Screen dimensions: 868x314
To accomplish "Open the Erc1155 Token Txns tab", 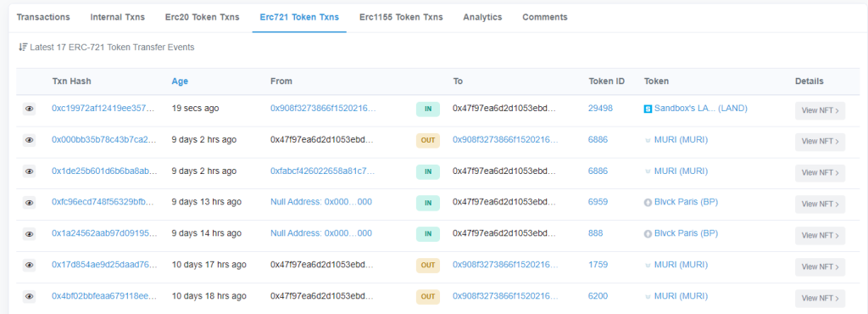I will [401, 17].
